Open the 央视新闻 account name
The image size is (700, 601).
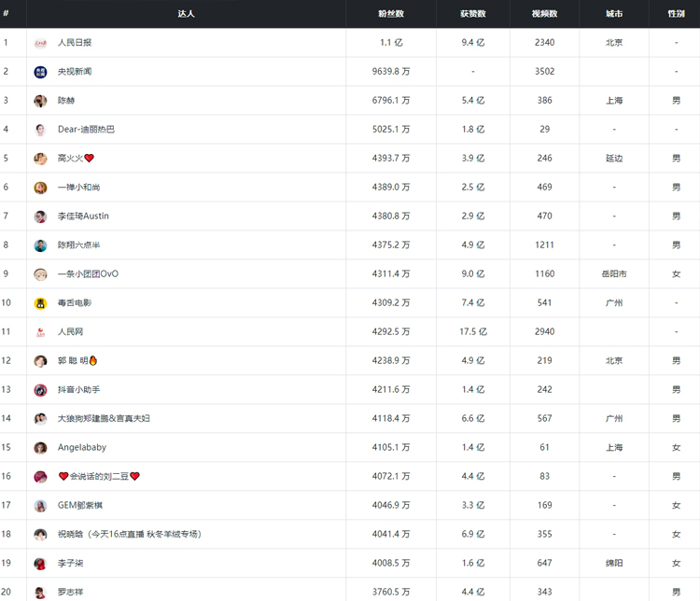75,72
